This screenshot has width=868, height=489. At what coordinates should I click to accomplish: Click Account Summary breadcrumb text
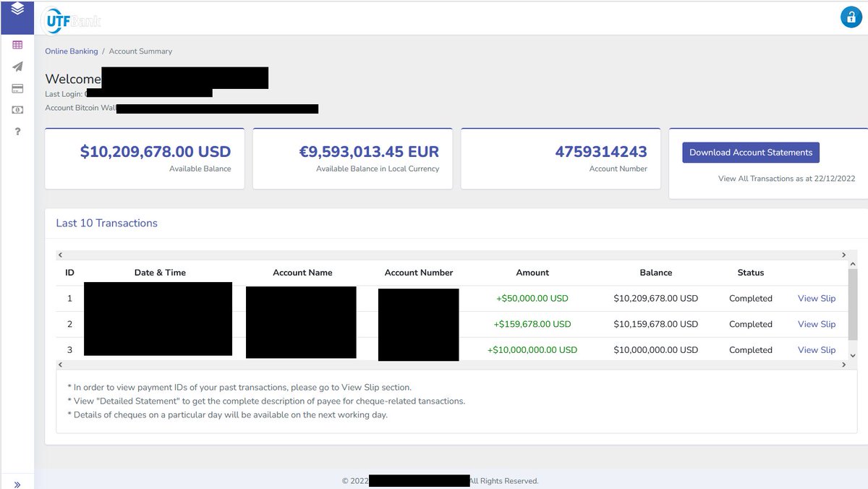click(x=140, y=51)
